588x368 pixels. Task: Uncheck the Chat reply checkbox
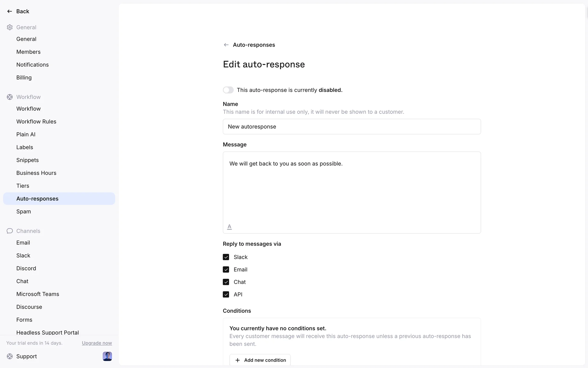(226, 282)
